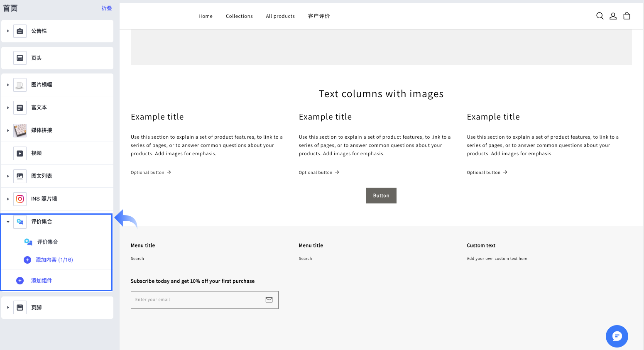Open the 客户评价 menu item
644x350 pixels.
(319, 16)
